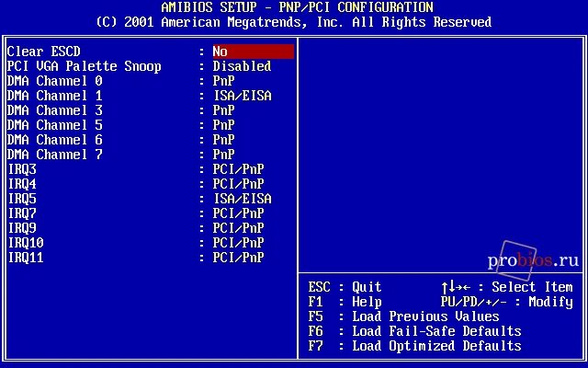Click the F1 : Help hint
588x368 pixels.
tap(345, 302)
